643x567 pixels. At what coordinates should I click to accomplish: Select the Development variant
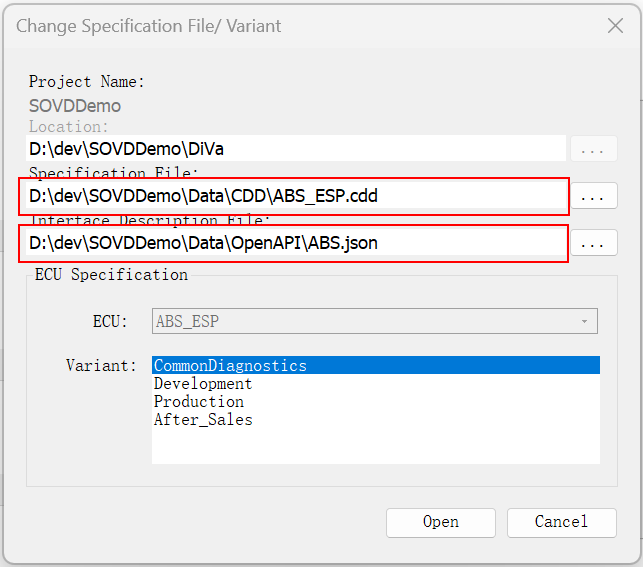tap(203, 384)
